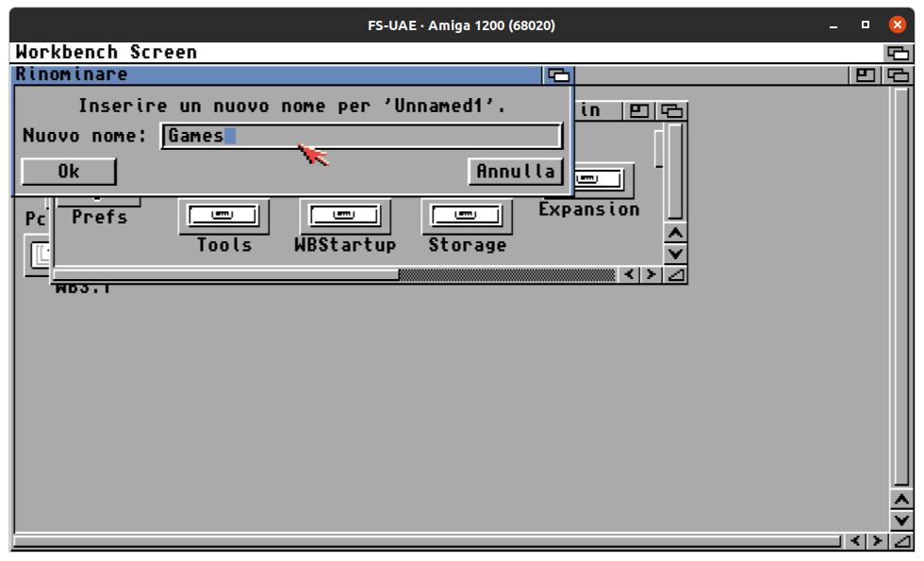Click drawer window scroll down arrow
This screenshot has height=561, width=924.
675,254
